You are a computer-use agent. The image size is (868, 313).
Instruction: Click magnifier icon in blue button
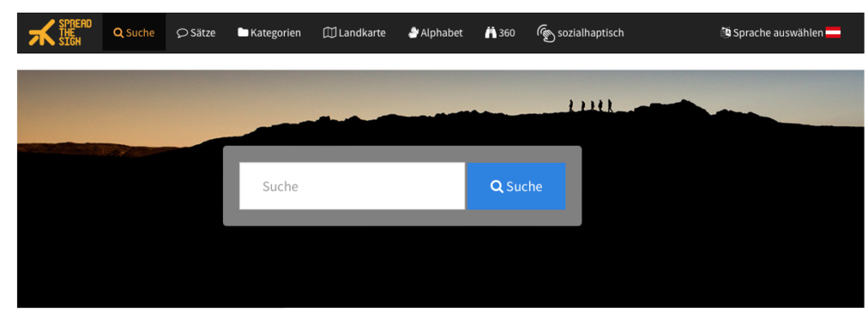(x=497, y=186)
